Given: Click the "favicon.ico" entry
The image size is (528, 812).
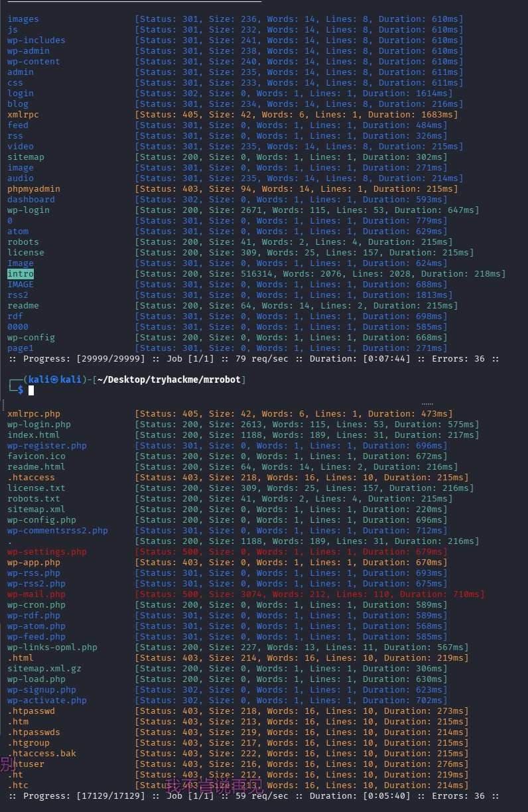Looking at the screenshot, I should [x=36, y=456].
